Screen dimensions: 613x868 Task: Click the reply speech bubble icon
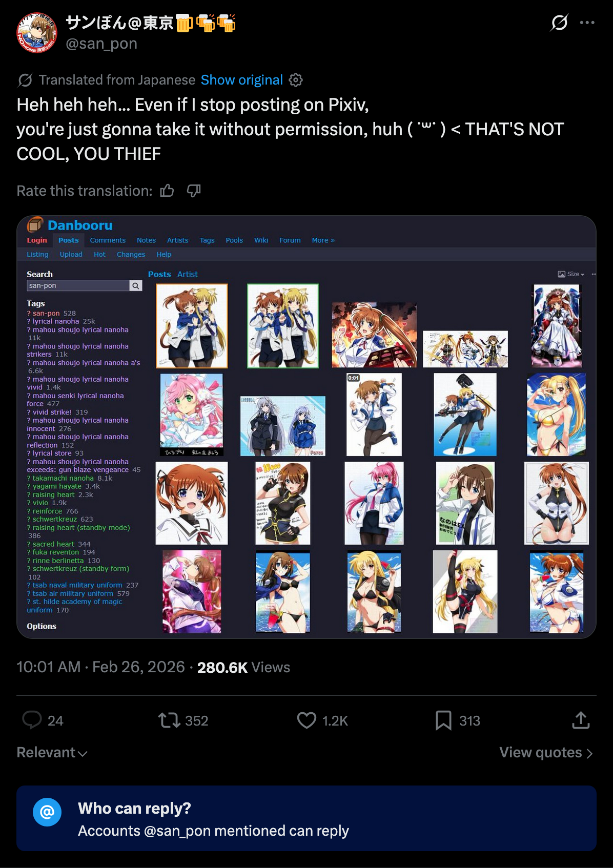pyautogui.click(x=32, y=720)
